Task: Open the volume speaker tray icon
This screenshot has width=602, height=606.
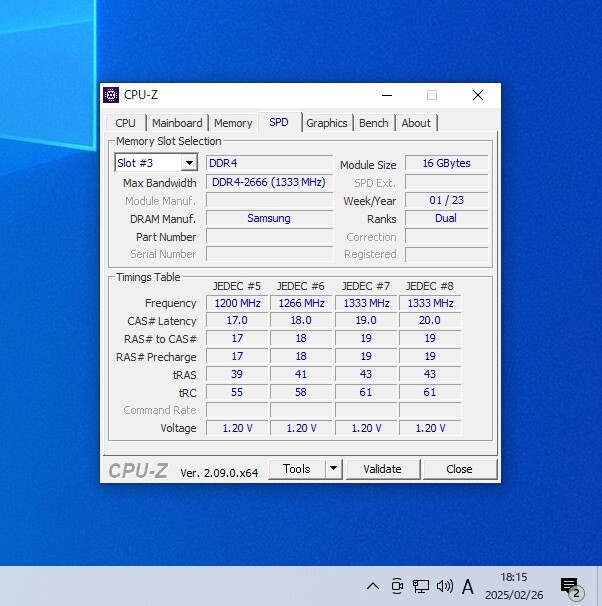Action: [445, 586]
